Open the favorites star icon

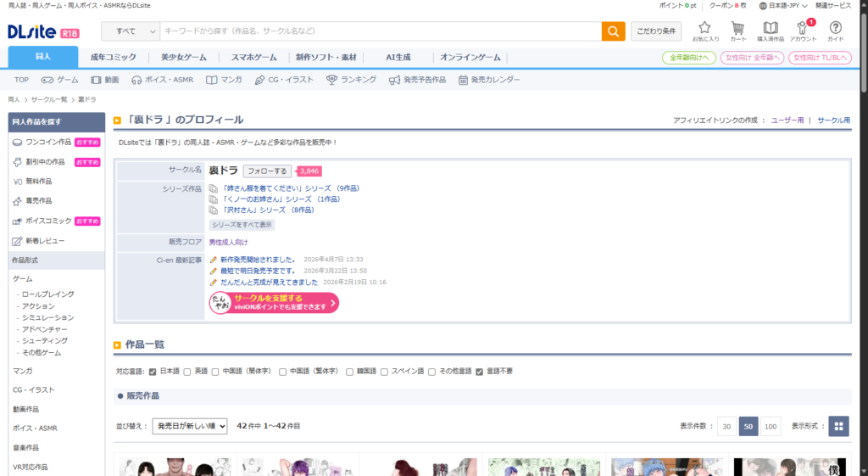click(x=704, y=28)
